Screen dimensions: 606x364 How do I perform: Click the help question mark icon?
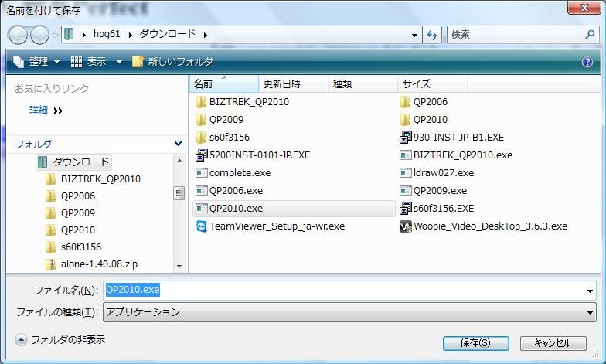click(x=587, y=62)
